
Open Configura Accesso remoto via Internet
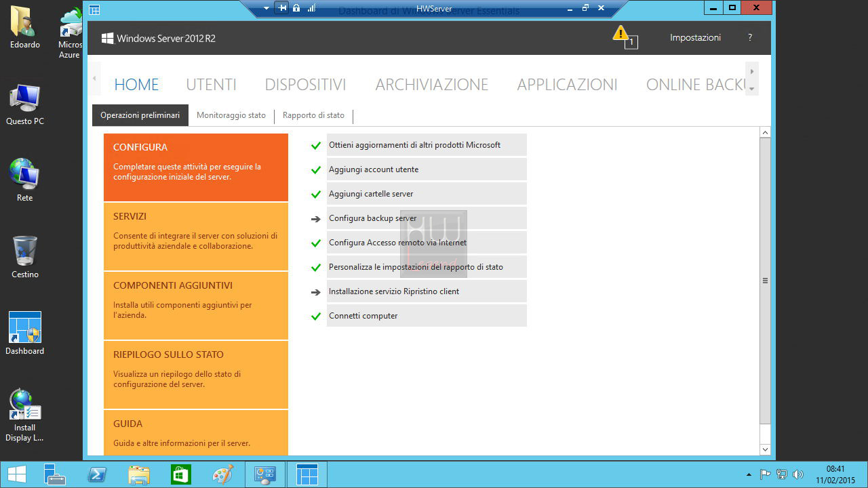click(427, 243)
